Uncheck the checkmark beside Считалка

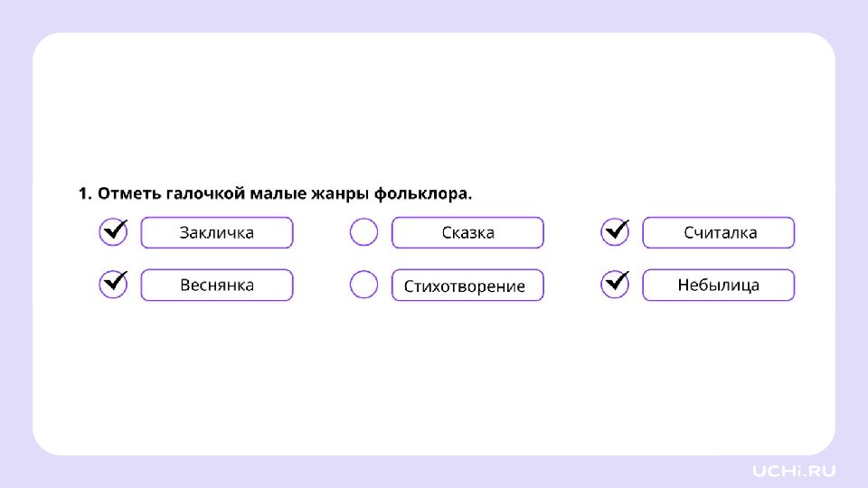pyautogui.click(x=615, y=232)
